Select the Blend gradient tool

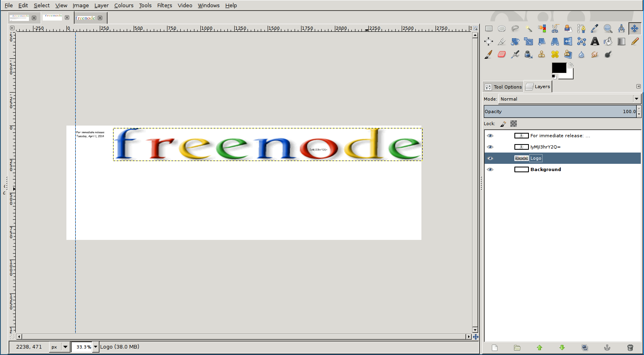(621, 41)
